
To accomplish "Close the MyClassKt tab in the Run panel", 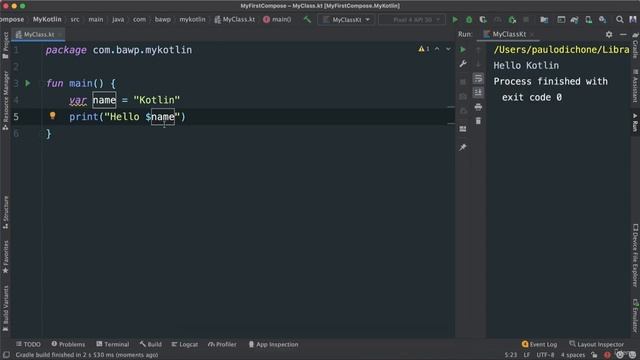I will coord(532,35).
